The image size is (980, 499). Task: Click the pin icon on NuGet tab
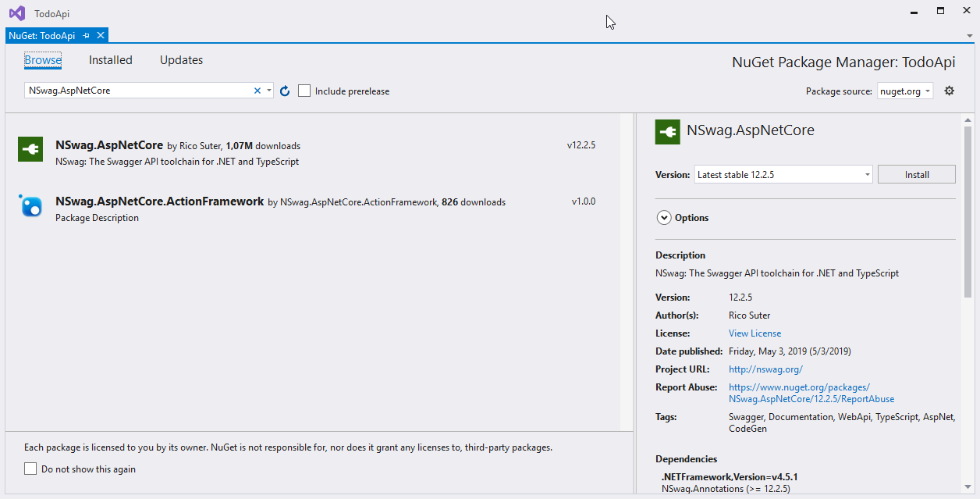click(87, 36)
